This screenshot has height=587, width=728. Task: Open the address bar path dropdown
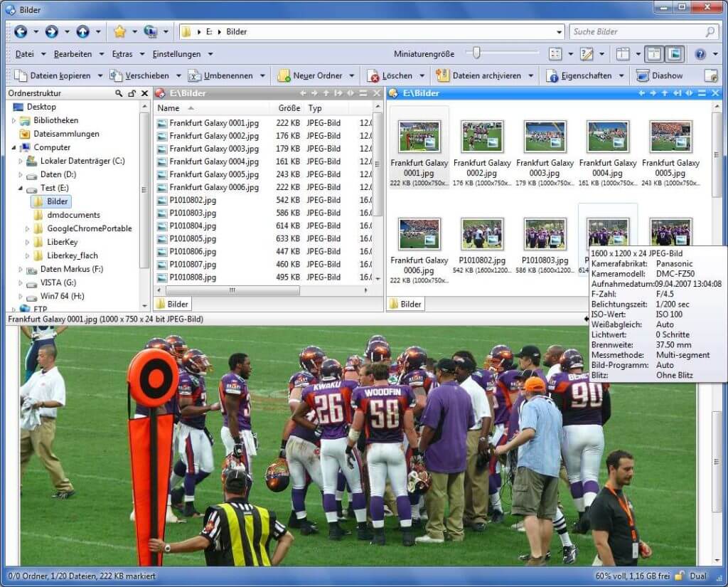pos(559,32)
